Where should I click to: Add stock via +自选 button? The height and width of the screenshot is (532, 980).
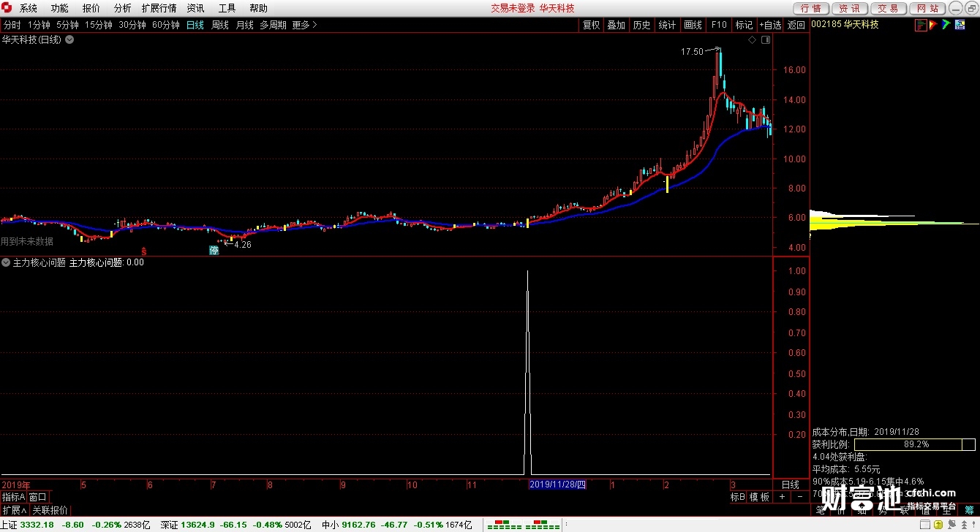[771, 25]
